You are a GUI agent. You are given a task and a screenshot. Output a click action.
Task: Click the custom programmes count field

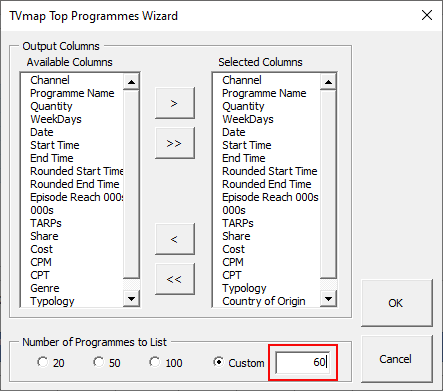(303, 362)
